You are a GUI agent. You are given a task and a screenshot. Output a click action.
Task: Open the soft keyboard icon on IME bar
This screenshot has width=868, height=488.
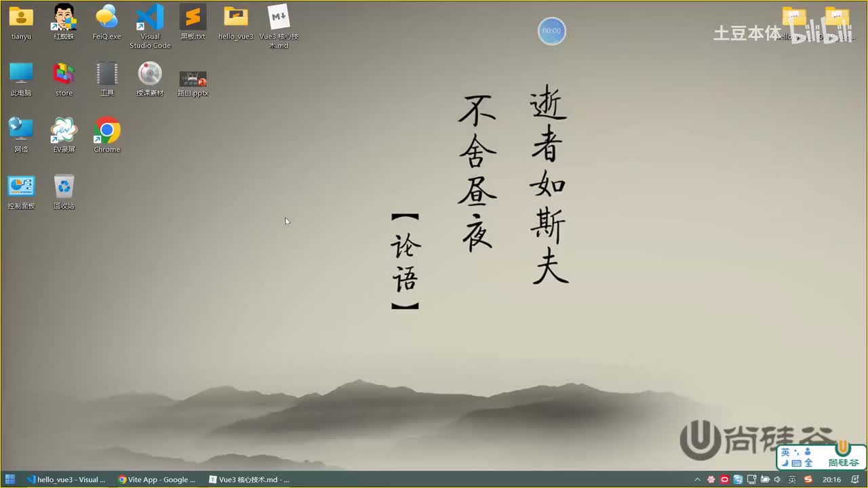pos(796,464)
